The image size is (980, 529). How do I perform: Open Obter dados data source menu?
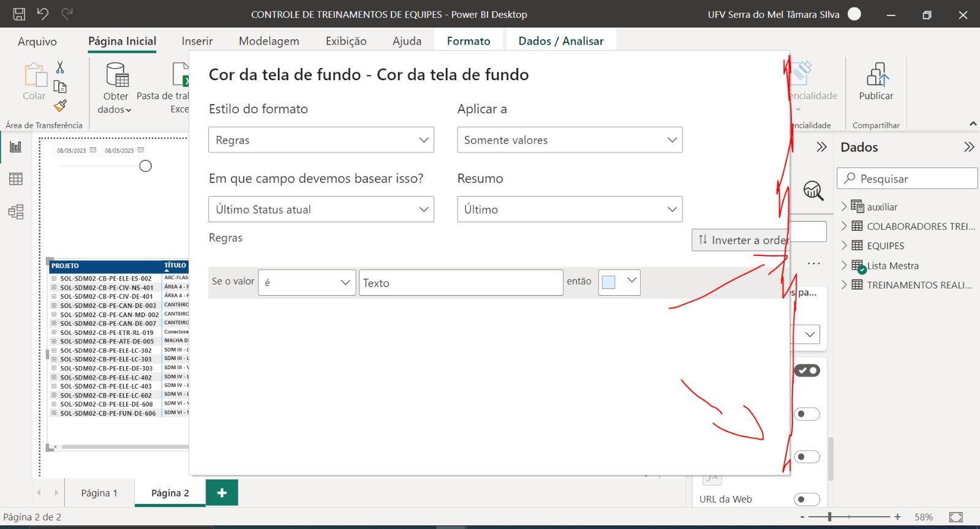click(115, 88)
